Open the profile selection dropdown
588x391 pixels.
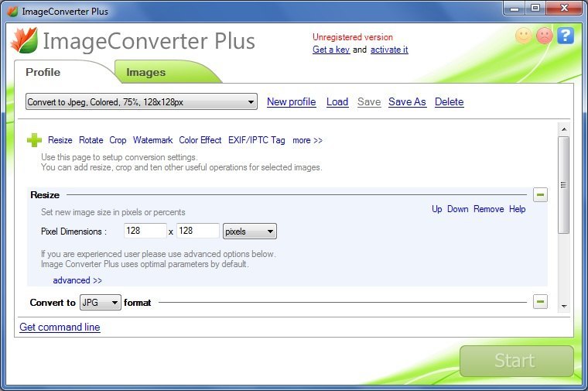(142, 101)
